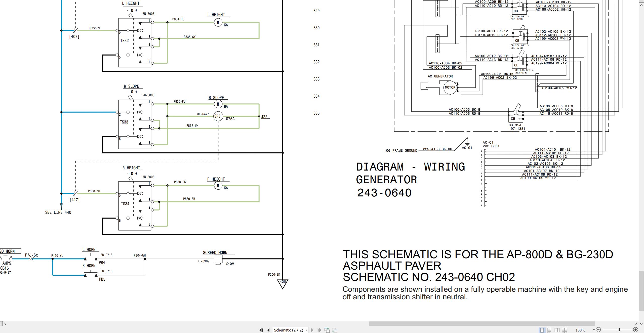Click the next view navigation icon
The width and height of the screenshot is (644, 333).
pyautogui.click(x=335, y=330)
